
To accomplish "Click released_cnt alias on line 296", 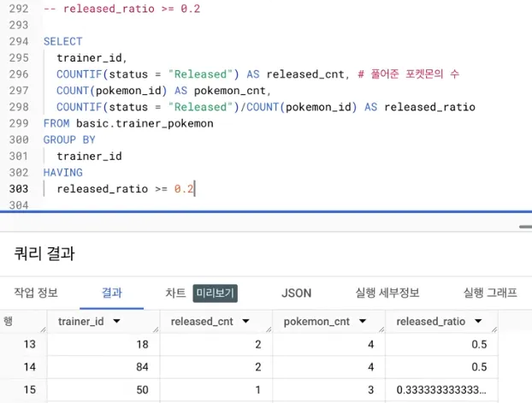I will click(x=305, y=74).
